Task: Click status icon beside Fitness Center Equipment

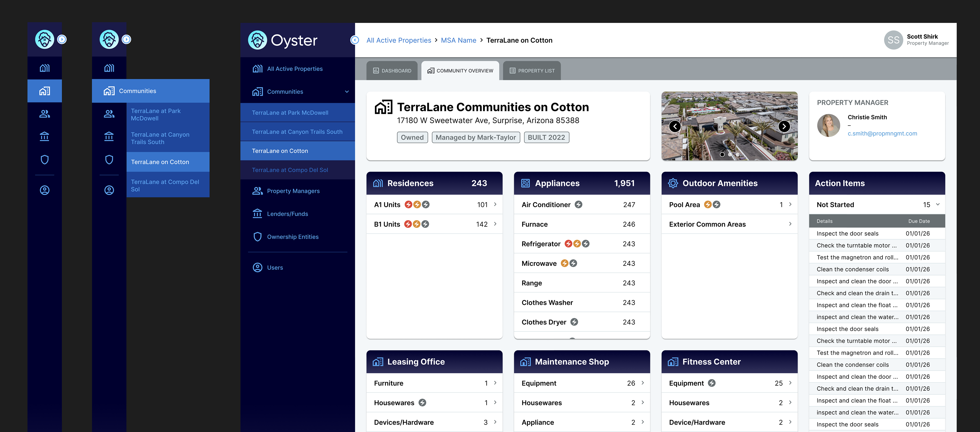Action: (712, 383)
